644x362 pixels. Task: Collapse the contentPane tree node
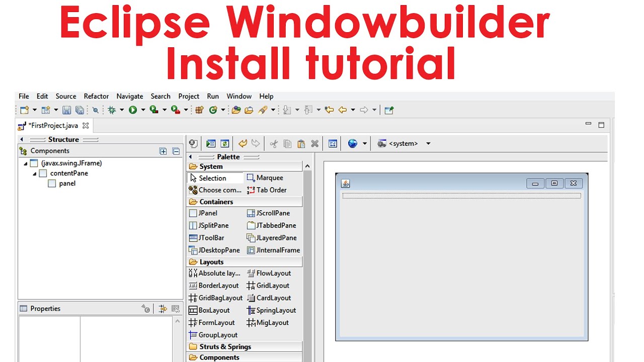(x=35, y=173)
